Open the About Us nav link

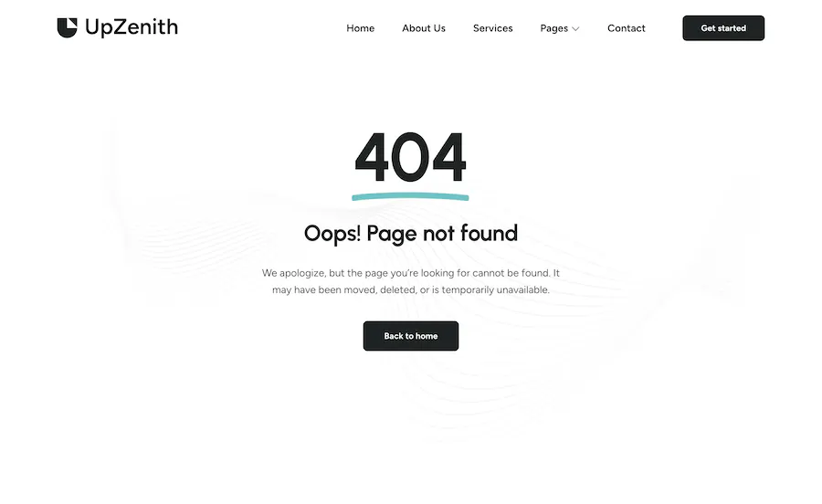[424, 28]
